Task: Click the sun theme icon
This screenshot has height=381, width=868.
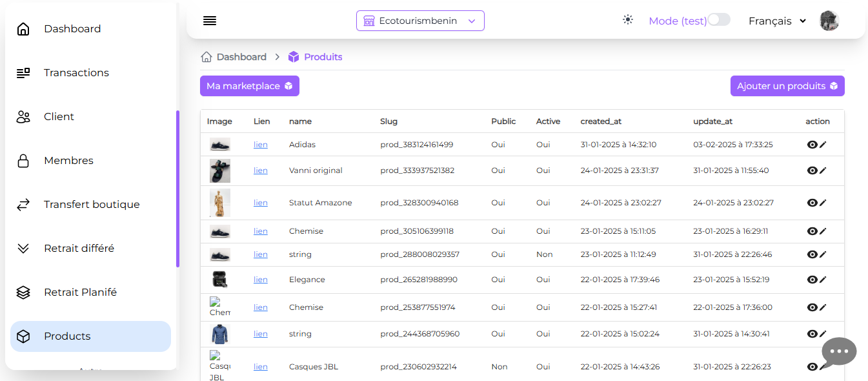Action: [x=628, y=20]
